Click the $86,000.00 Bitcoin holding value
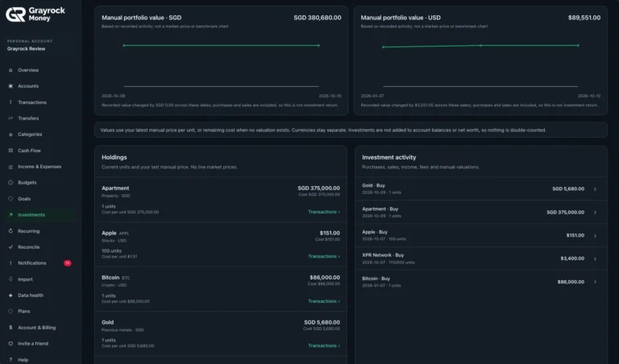619x364 pixels. point(325,278)
